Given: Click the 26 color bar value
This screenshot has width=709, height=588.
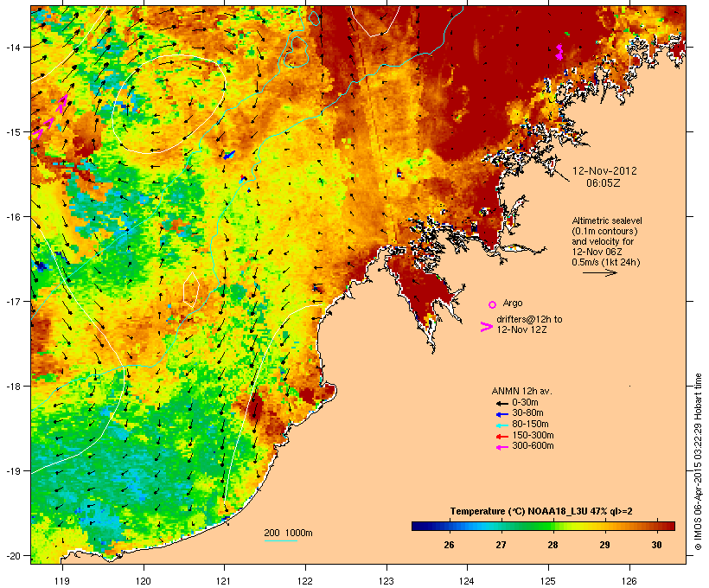Looking at the screenshot, I should (449, 545).
